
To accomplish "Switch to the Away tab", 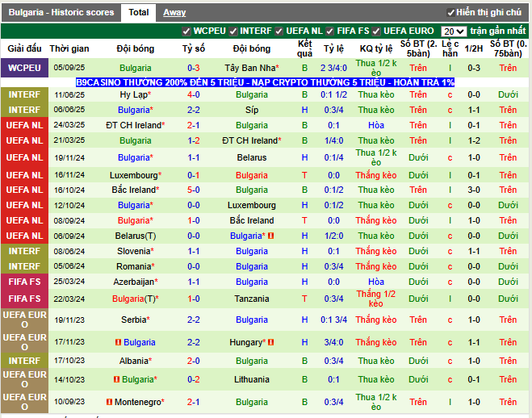I will 174,13.
